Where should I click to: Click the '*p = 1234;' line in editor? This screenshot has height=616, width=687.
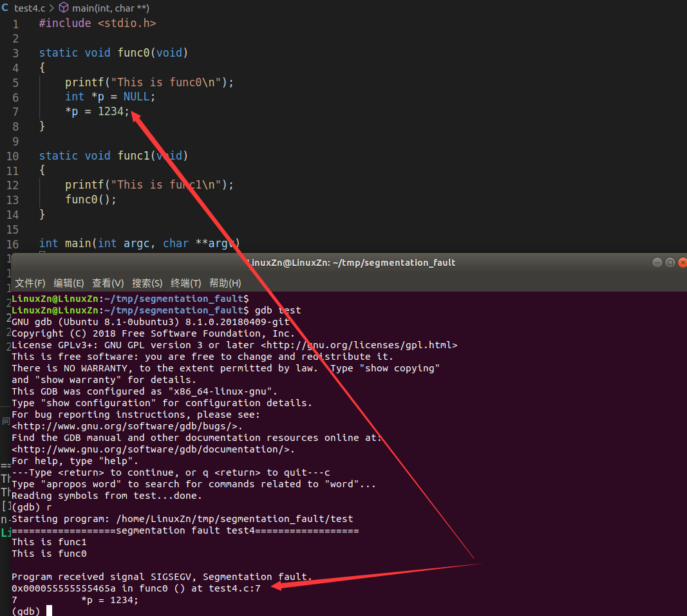(97, 111)
